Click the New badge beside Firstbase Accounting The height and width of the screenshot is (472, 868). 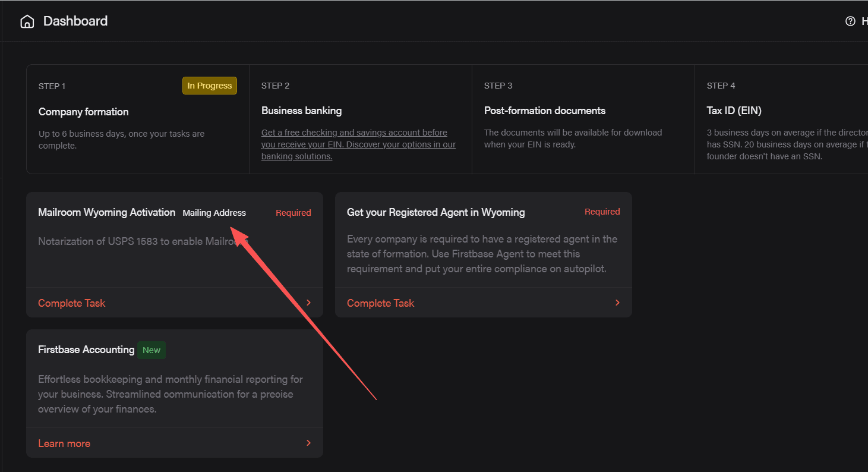point(151,350)
